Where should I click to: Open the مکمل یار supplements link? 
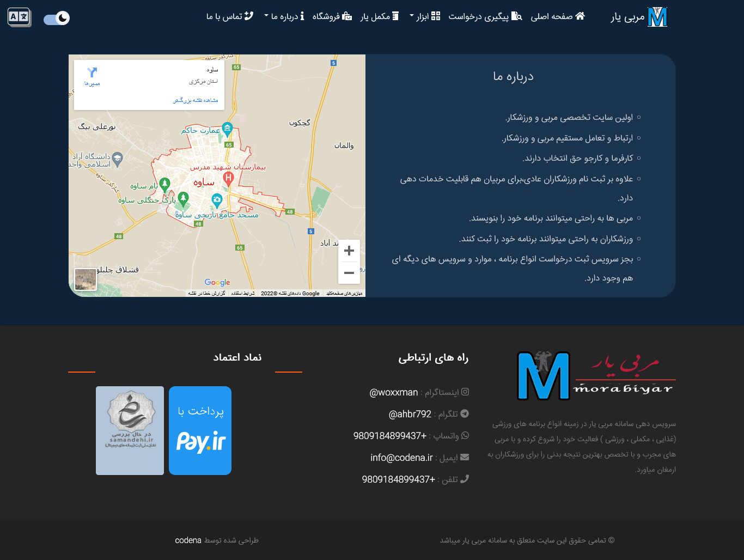(x=380, y=16)
